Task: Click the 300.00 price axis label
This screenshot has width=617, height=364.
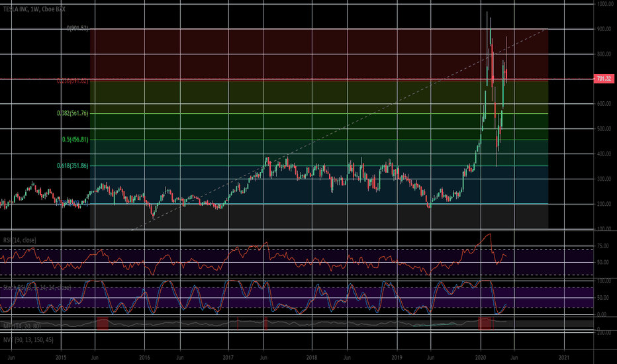Action: click(x=605, y=179)
